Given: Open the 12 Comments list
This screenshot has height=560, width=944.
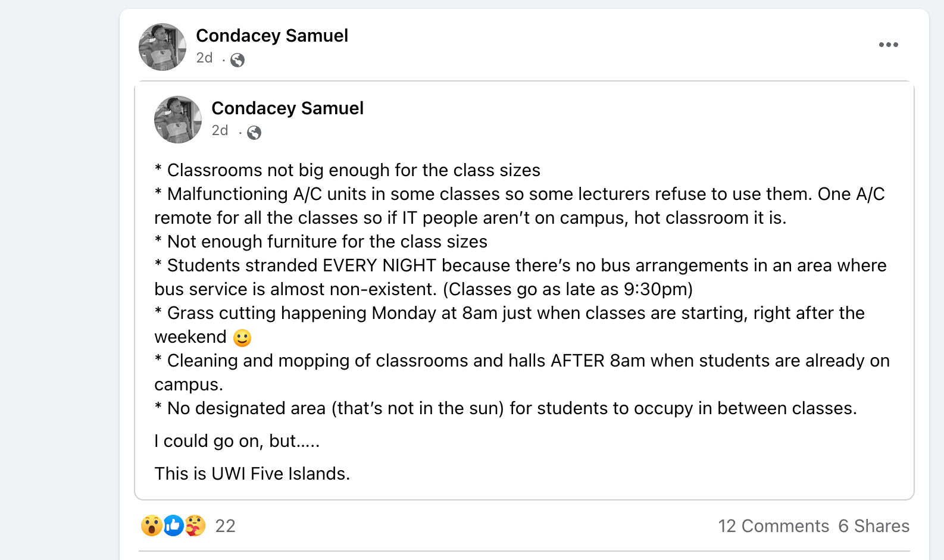Looking at the screenshot, I should [x=773, y=526].
